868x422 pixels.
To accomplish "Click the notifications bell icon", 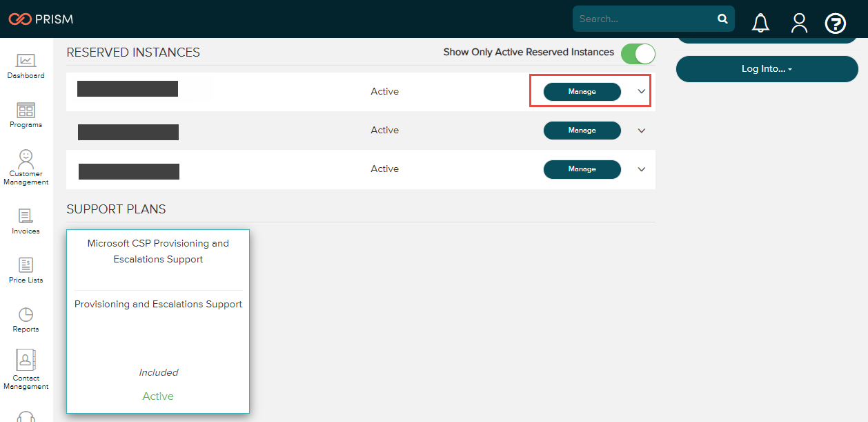I will [x=760, y=23].
